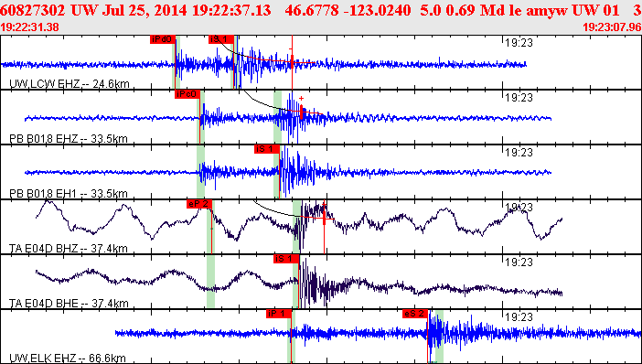Select the iS 1 flag on B018 EH1 trace
Viewport: 642px width, 364px height.
coord(266,149)
